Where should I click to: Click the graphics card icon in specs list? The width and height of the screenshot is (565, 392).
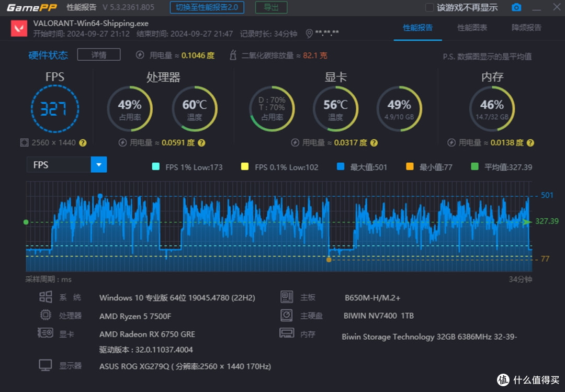(46, 332)
